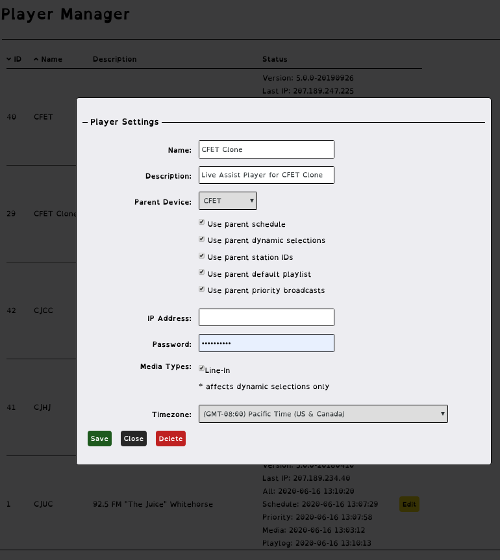500x560 pixels.
Task: Open the Timezone dropdown
Action: coord(323,414)
